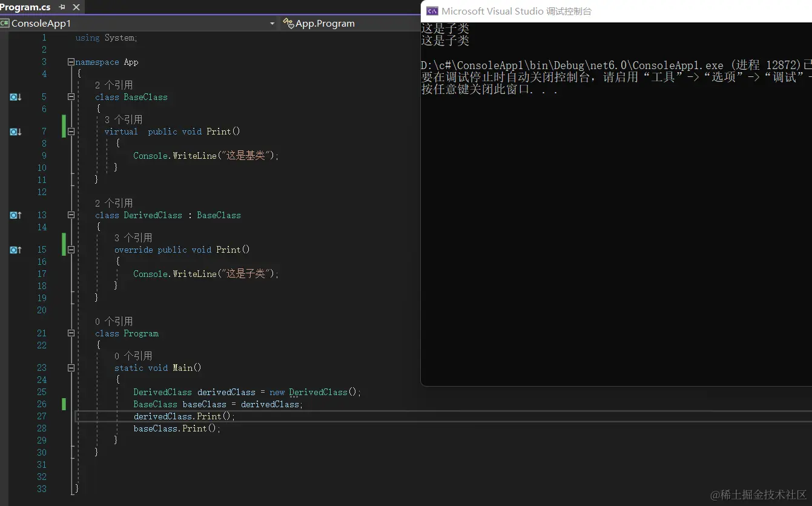Image resolution: width=812 pixels, height=506 pixels.
Task: Click the first '这是子类' console output line
Action: (x=445, y=28)
